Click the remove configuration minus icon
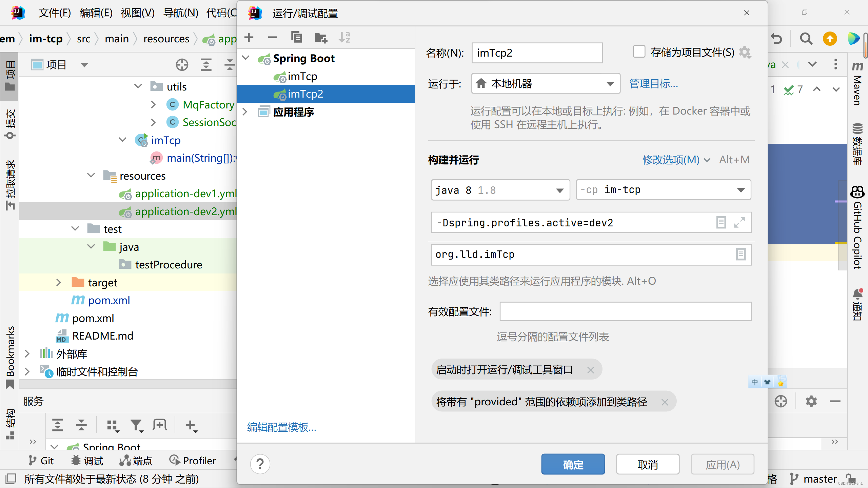Image resolution: width=868 pixels, height=488 pixels. (x=272, y=37)
